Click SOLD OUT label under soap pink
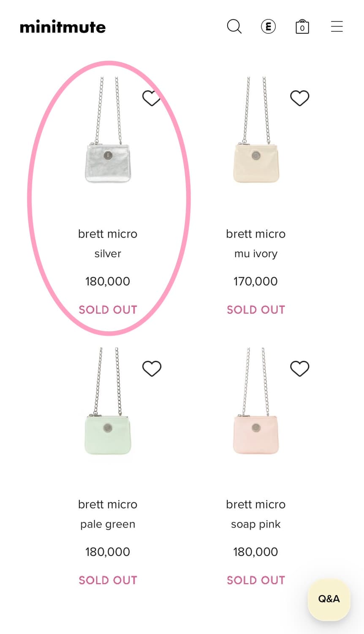 pyautogui.click(x=256, y=580)
